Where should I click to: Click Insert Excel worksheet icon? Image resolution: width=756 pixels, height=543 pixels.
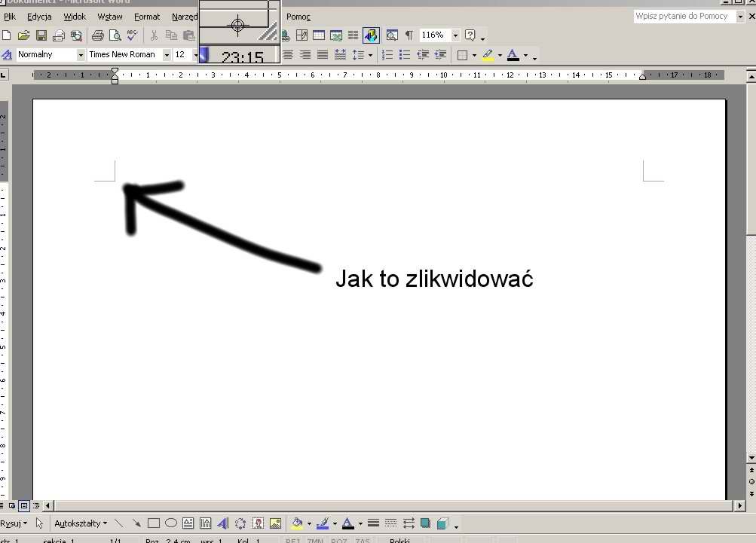(336, 35)
